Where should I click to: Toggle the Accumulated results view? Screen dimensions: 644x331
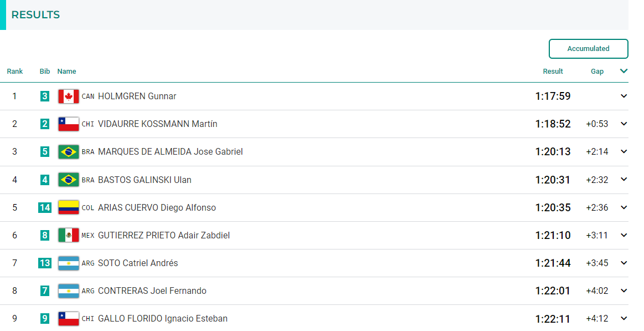588,49
